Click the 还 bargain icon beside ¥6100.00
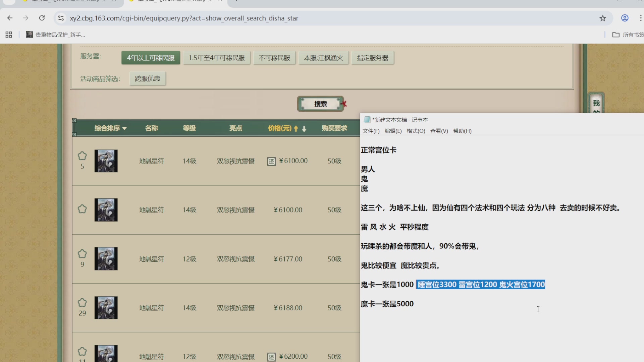Image resolution: width=644 pixels, height=362 pixels. point(271,161)
